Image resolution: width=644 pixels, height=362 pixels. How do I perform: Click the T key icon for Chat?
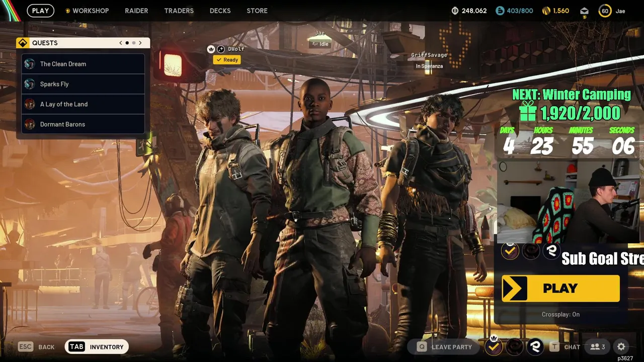(554, 346)
